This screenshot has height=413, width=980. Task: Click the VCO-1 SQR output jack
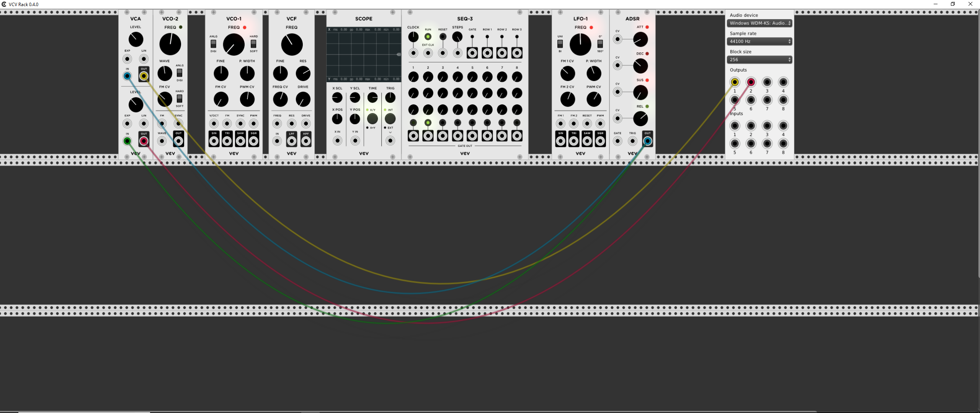pos(253,141)
